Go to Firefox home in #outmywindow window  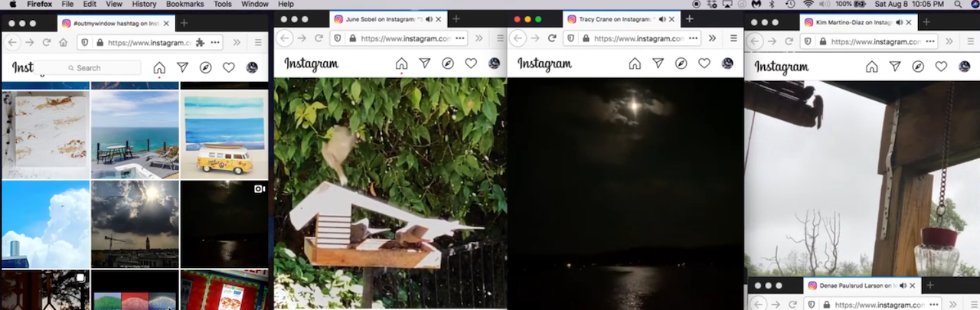pyautogui.click(x=64, y=43)
